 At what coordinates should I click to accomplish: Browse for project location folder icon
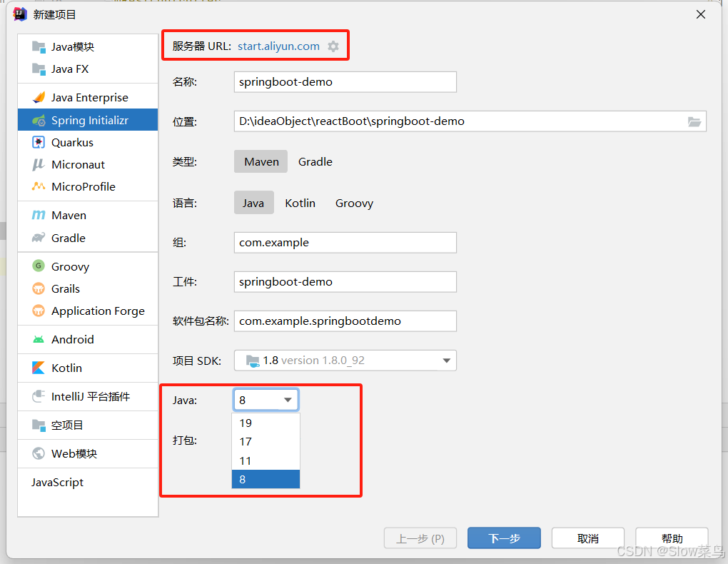tap(694, 121)
